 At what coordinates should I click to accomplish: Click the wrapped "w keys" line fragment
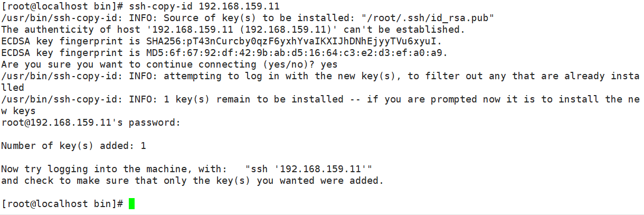(18, 111)
